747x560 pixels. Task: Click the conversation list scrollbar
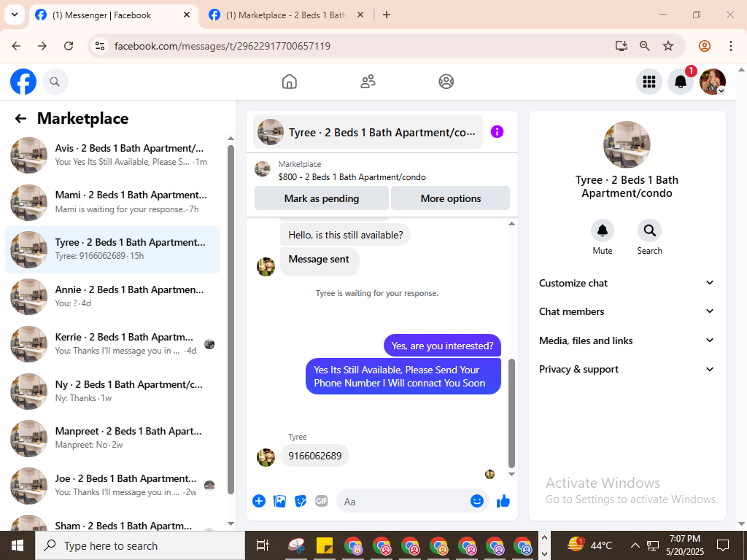click(x=231, y=319)
